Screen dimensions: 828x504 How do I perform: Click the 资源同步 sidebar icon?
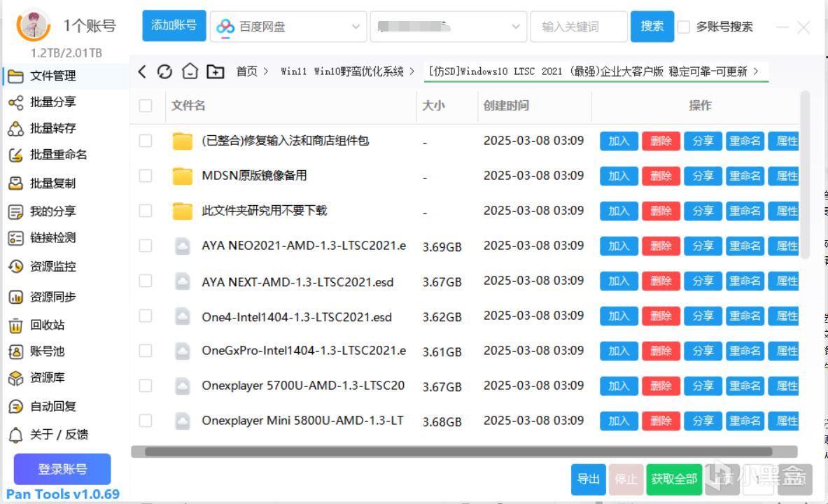pos(16,297)
